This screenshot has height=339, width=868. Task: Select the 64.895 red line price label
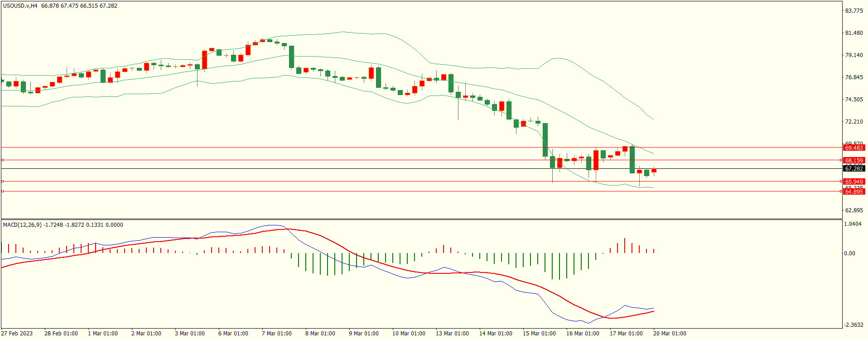click(854, 191)
